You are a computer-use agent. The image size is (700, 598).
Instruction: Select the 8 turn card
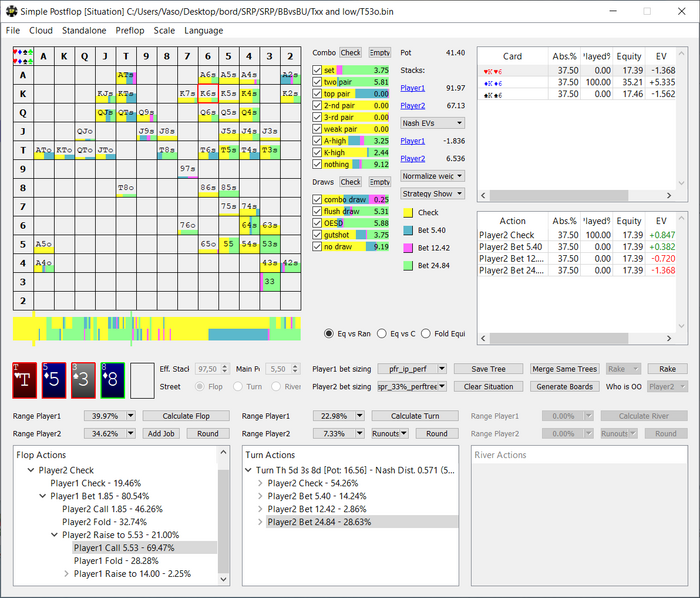112,380
